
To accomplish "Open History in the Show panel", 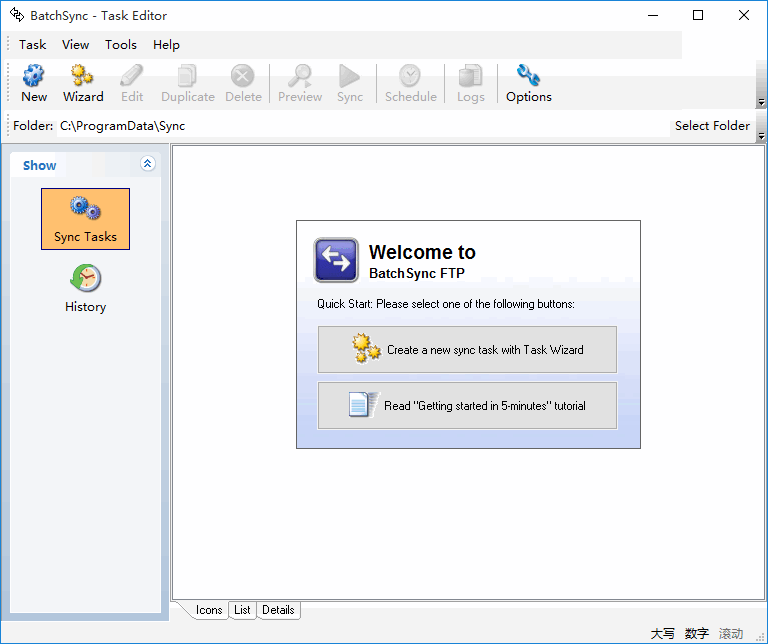I will tap(85, 289).
